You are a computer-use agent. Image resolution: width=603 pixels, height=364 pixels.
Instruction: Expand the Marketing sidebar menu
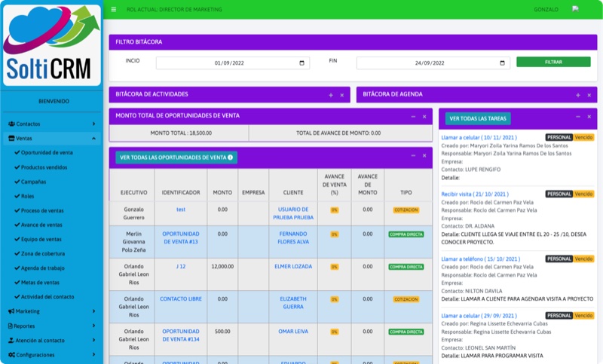[x=52, y=311]
